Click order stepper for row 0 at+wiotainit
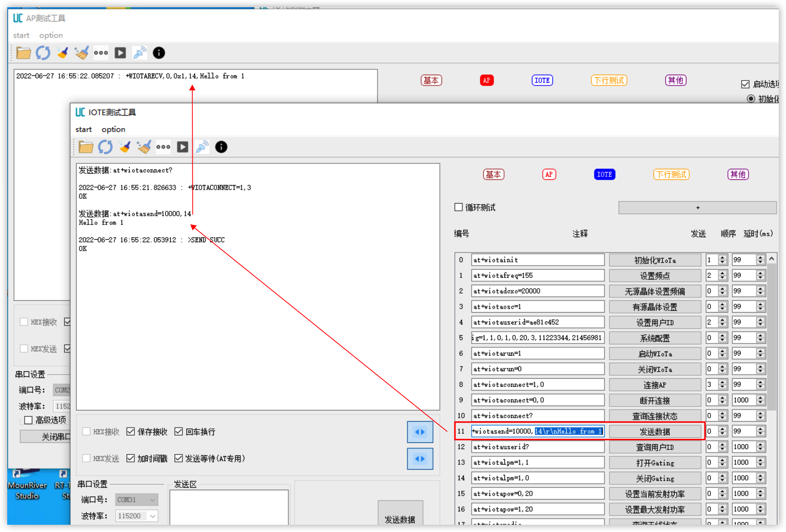Image resolution: width=786 pixels, height=532 pixels. coord(722,260)
